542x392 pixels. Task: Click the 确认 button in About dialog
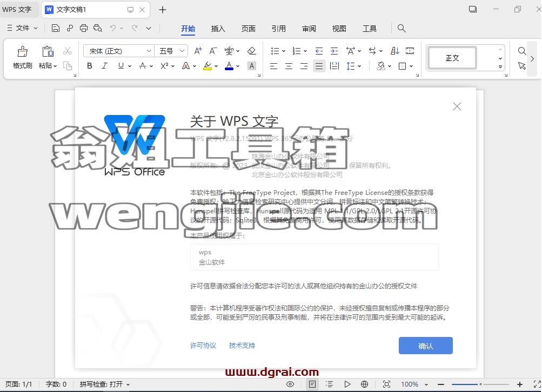(x=425, y=346)
